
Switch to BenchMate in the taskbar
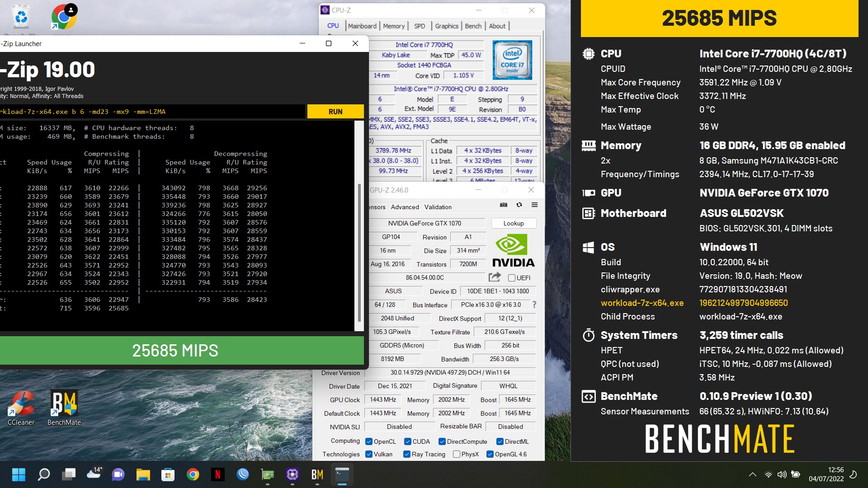tap(317, 474)
